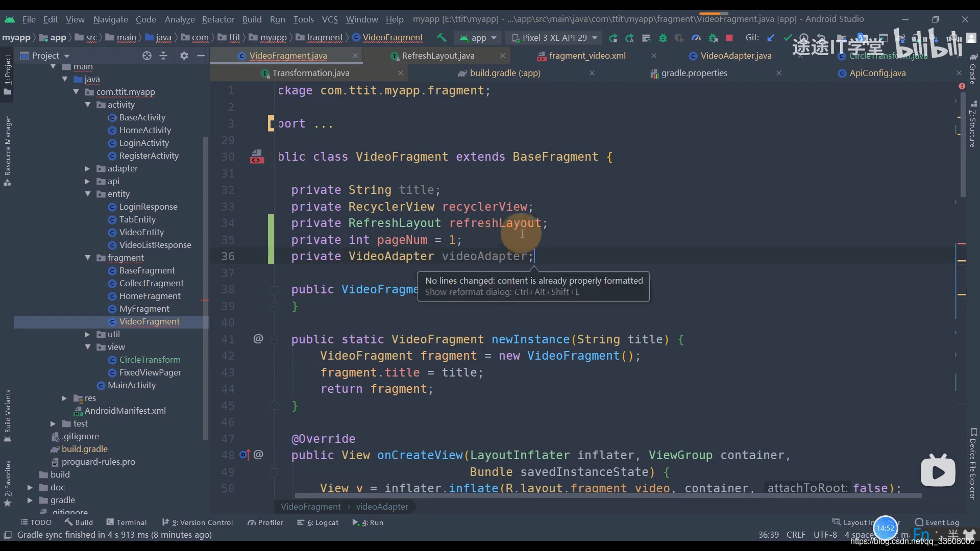Viewport: 980px width, 551px height.
Task: Open the Terminal tool window
Action: pos(127,522)
